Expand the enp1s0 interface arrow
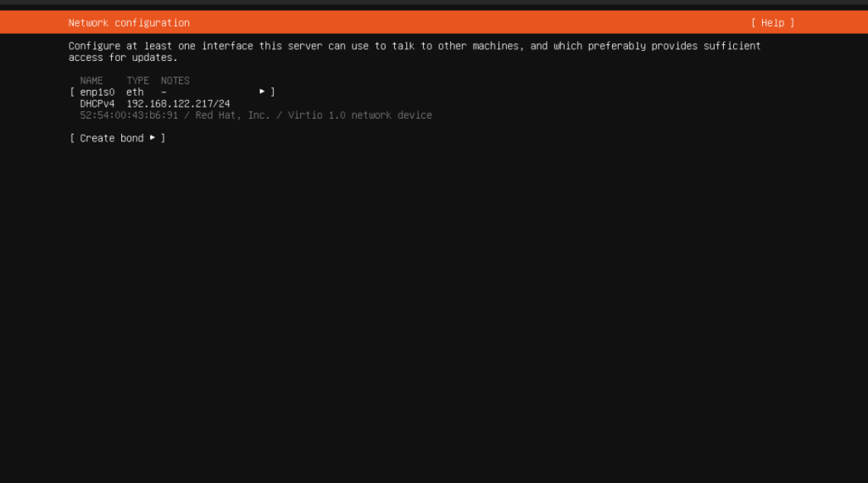Image resolution: width=868 pixels, height=483 pixels. pyautogui.click(x=263, y=92)
